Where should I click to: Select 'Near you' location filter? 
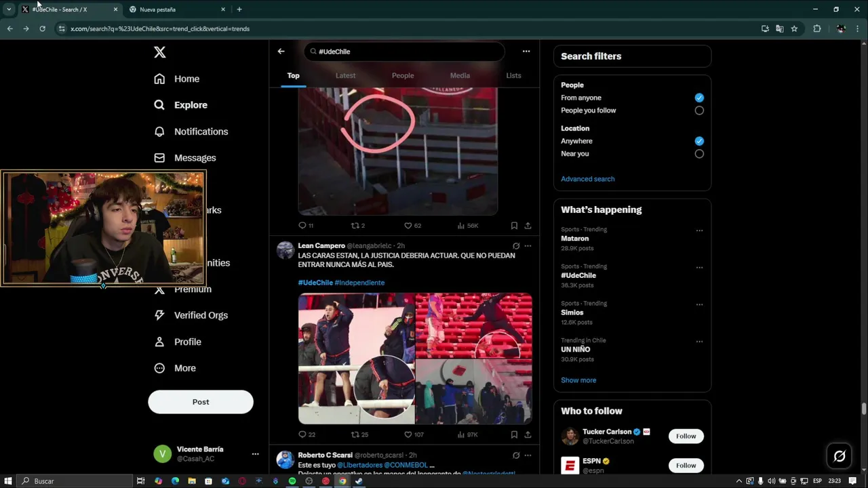tap(699, 154)
